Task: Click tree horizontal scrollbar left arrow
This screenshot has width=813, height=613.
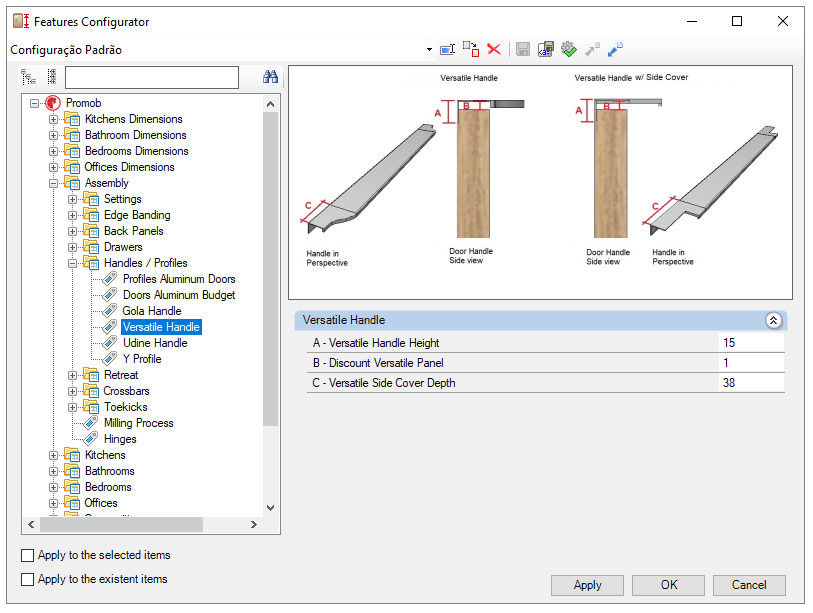Action: tap(31, 525)
